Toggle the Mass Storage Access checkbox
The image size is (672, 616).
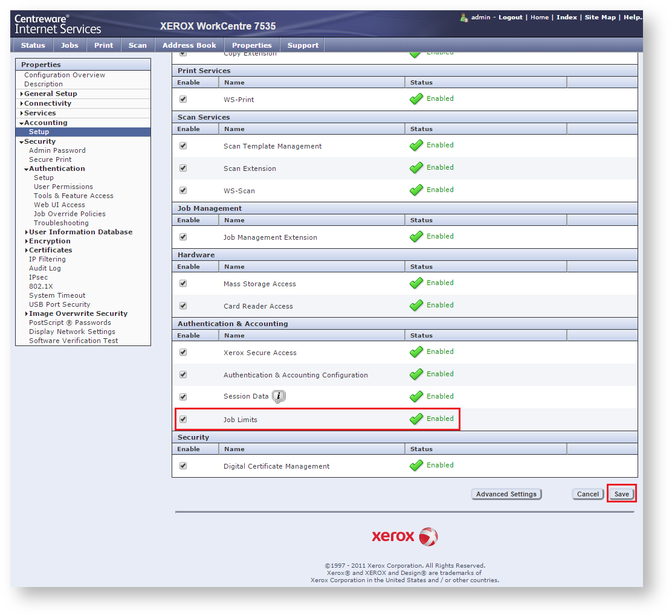tap(183, 283)
